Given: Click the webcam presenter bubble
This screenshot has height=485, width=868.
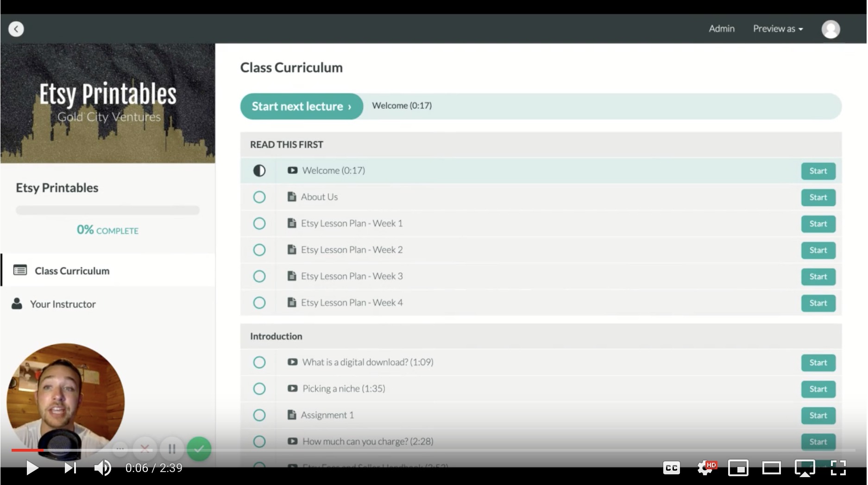Looking at the screenshot, I should (66, 401).
